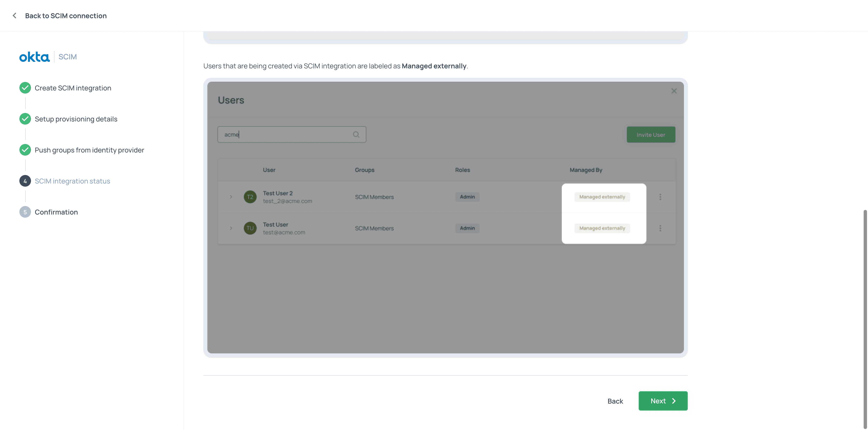Open Back to SCIM connection link
The width and height of the screenshot is (868, 430).
pos(66,16)
